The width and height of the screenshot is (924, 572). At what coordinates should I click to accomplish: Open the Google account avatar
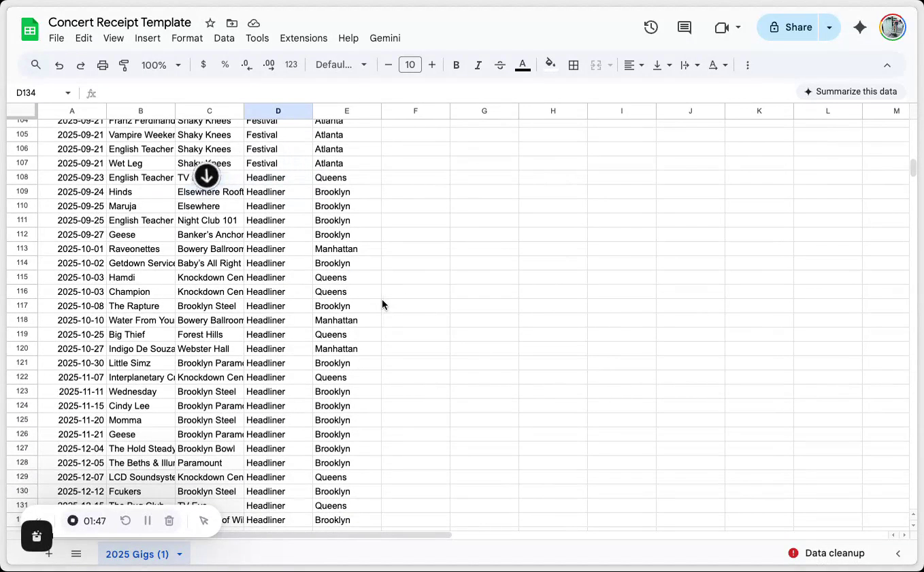(x=892, y=27)
